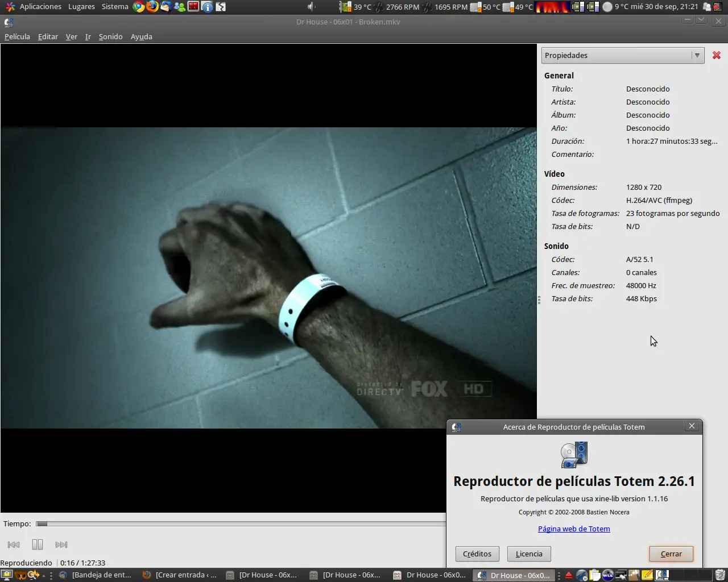Open the Sonido menu
The height and width of the screenshot is (582, 728).
(110, 36)
